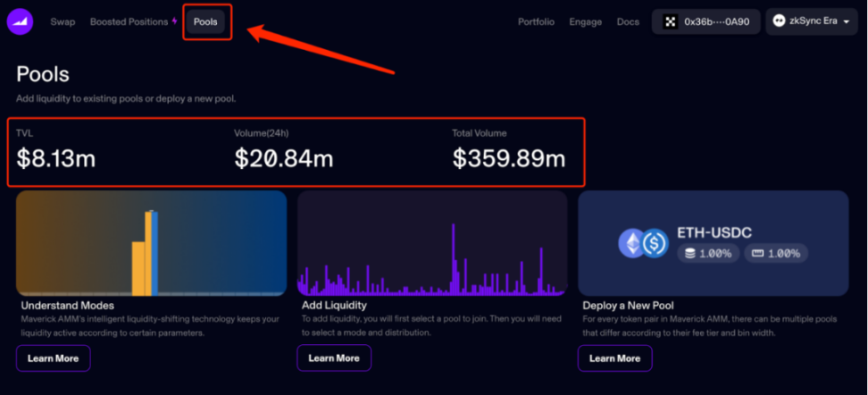Image resolution: width=868 pixels, height=395 pixels.
Task: Click the lightning bolt beside Boosted Positions
Action: tap(174, 21)
